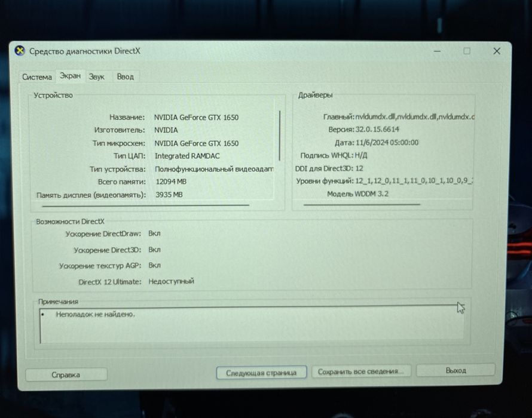Click the Память дисплея (видеопамять) label

(x=91, y=195)
